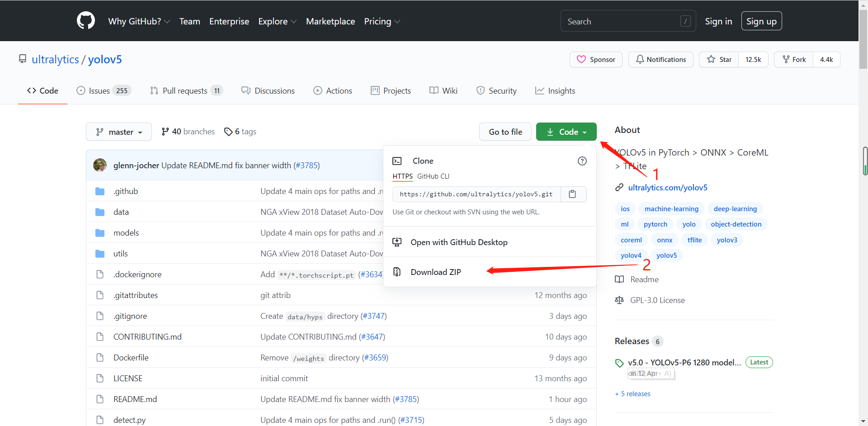Open the master branch dropdown
868x426 pixels.
[119, 132]
